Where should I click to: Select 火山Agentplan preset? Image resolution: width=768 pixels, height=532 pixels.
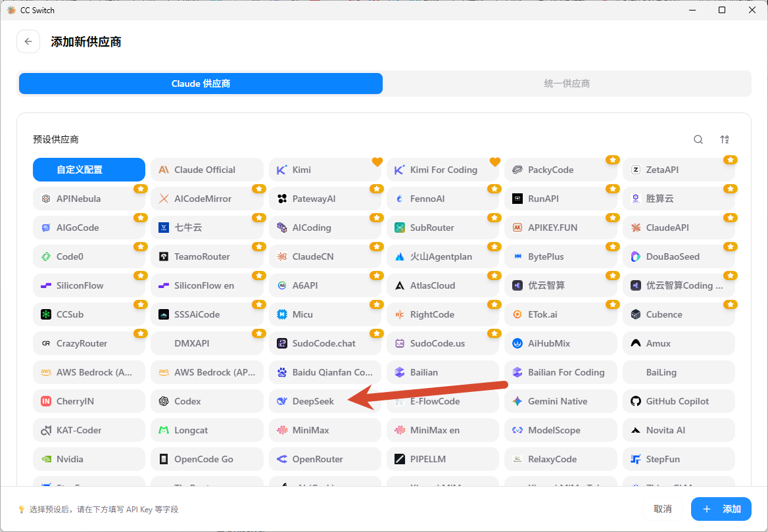coord(443,256)
